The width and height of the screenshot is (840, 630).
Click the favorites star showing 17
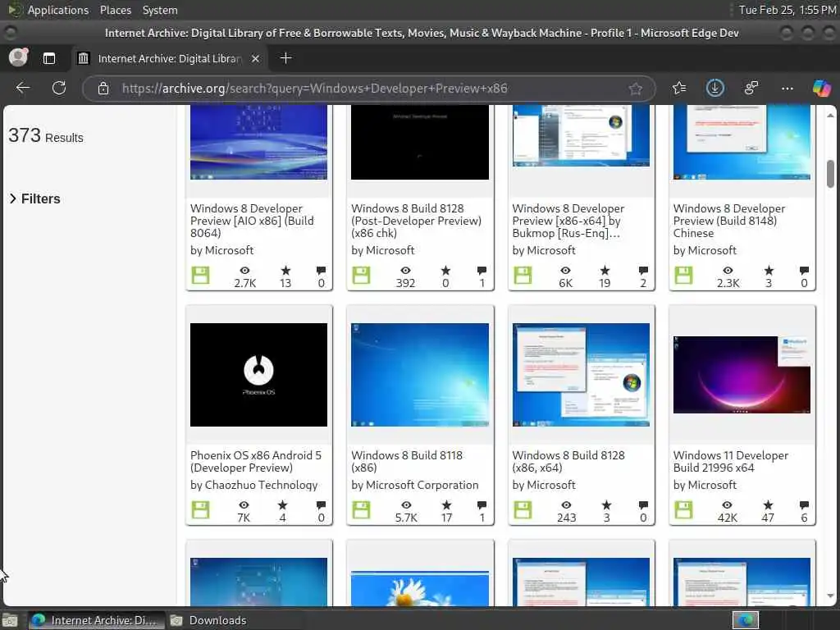click(446, 505)
